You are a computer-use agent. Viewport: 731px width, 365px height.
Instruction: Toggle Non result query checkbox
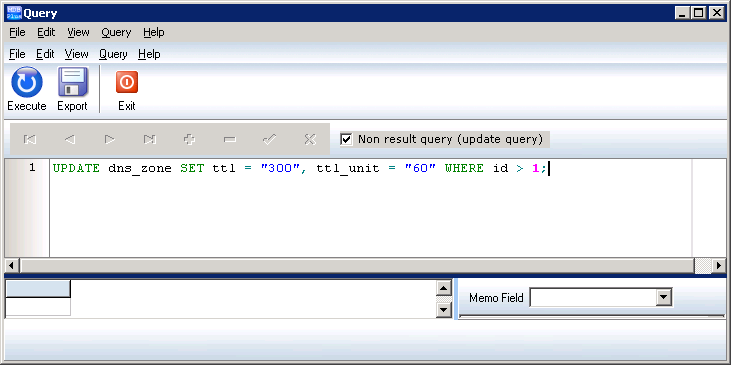[346, 139]
